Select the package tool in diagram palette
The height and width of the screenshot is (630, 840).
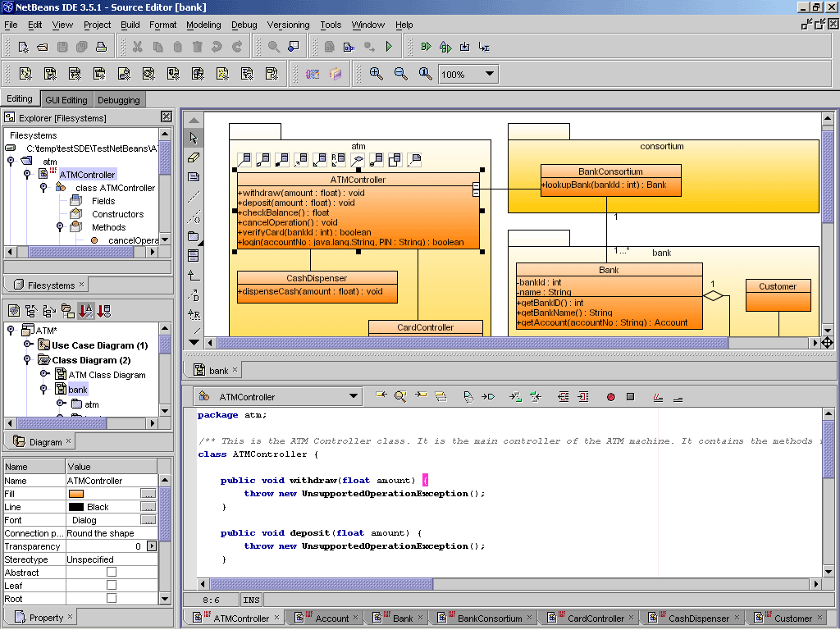(x=194, y=236)
